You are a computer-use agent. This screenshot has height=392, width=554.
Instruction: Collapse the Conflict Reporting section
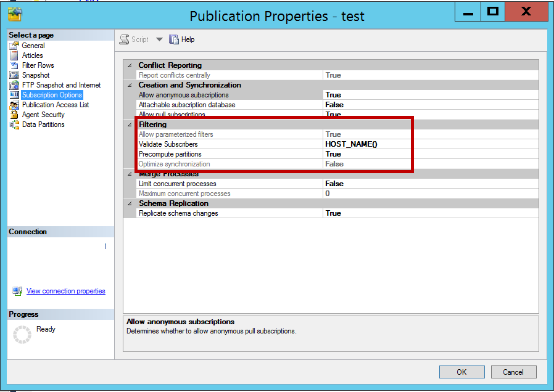tap(130, 65)
